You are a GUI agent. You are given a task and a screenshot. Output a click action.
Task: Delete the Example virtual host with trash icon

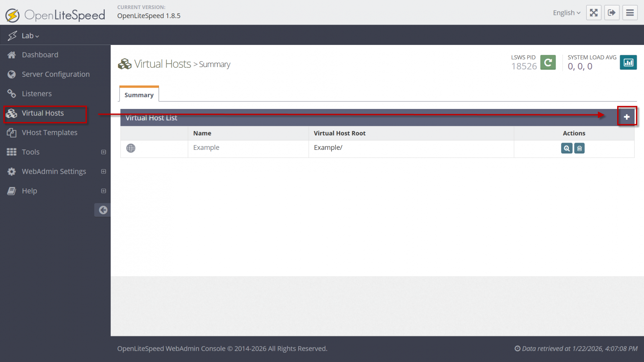click(x=579, y=148)
